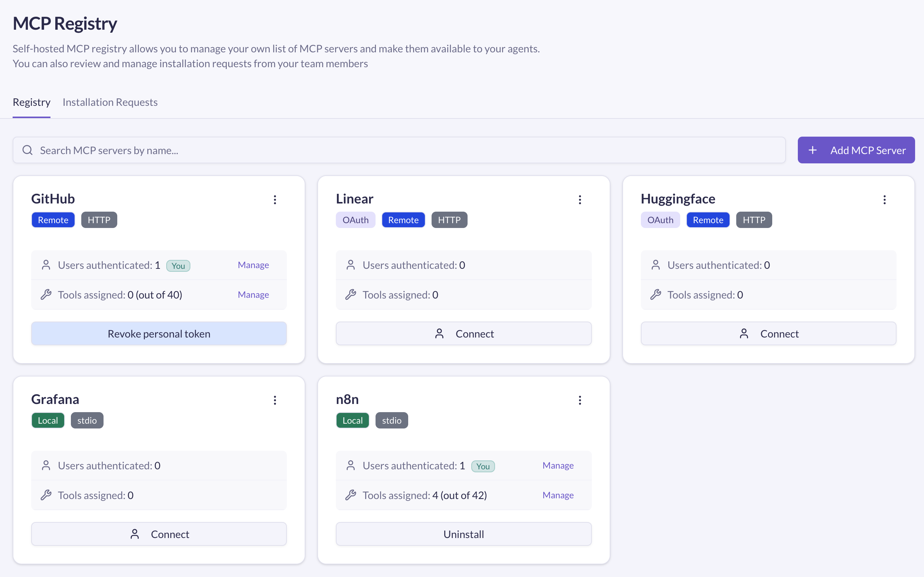Open Linear card kebab menu
924x577 pixels.
pos(580,200)
